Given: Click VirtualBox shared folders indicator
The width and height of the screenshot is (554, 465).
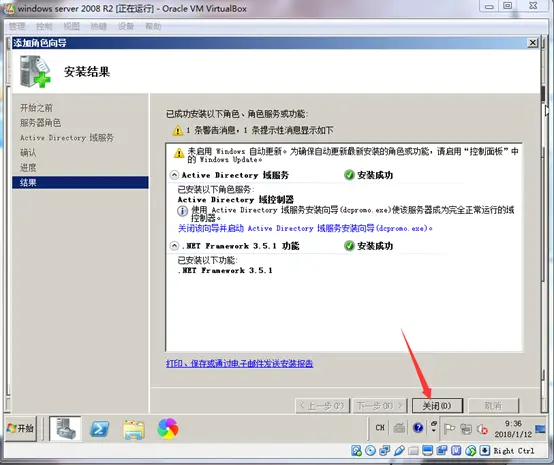Looking at the screenshot, I should coord(413,451).
